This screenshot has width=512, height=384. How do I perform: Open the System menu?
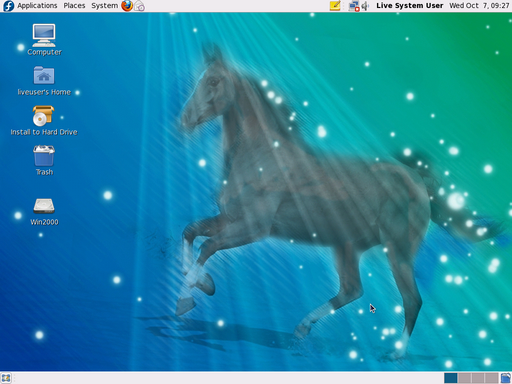(x=105, y=6)
